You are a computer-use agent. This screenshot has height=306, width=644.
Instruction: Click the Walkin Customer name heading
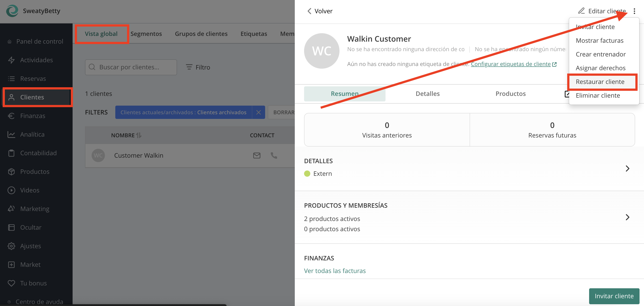point(379,39)
